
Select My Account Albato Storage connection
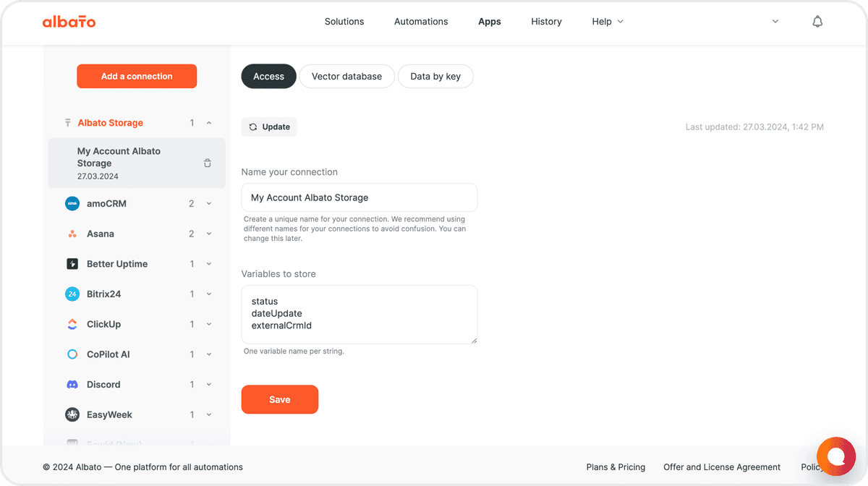pos(137,163)
